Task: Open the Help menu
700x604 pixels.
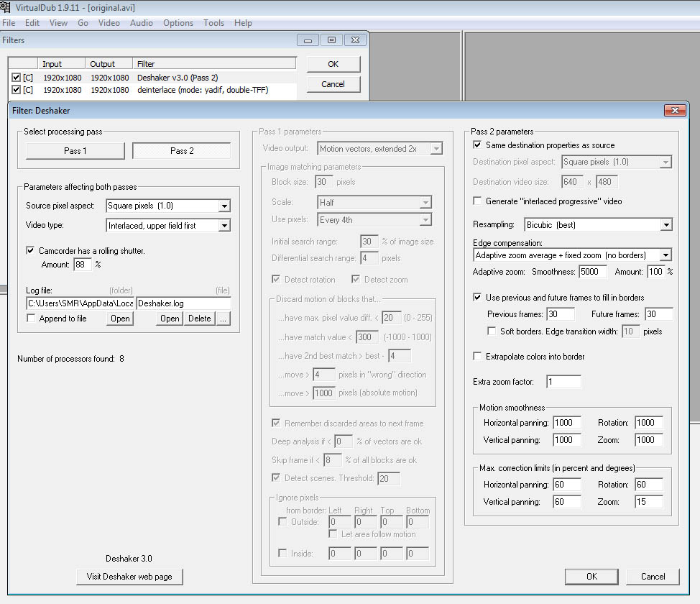Action: point(244,23)
